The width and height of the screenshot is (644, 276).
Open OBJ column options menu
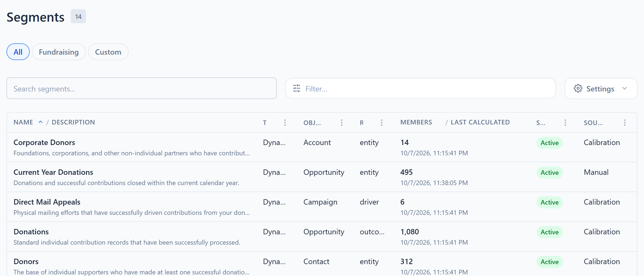coord(341,123)
